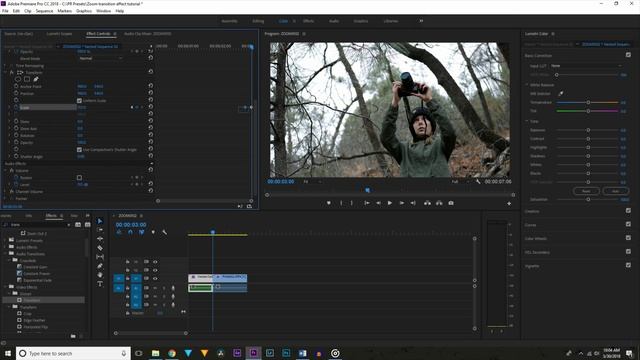
Task: Toggle Linked Selection in timeline
Action: pos(142,232)
